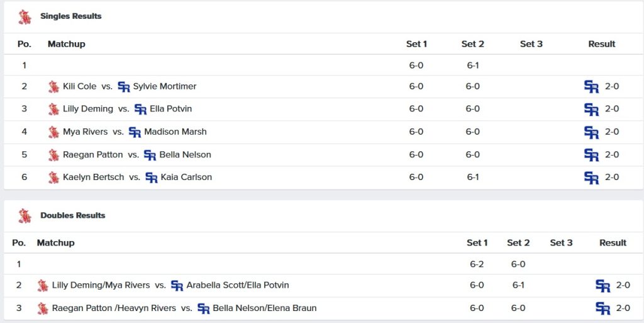
Task: Select Kaelyn Bertsch in singles matchup 6
Action: [x=94, y=177]
